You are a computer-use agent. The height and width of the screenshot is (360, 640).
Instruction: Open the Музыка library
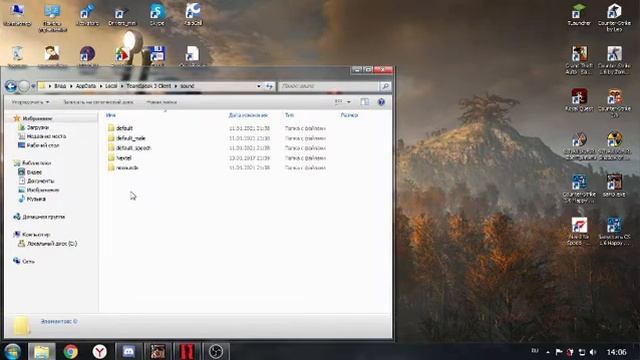(36, 199)
